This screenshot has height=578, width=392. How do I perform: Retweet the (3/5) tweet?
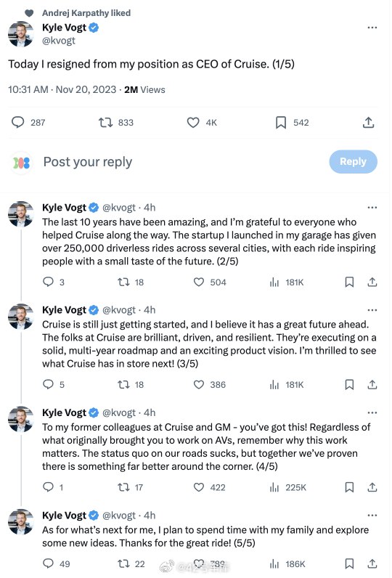(x=123, y=385)
